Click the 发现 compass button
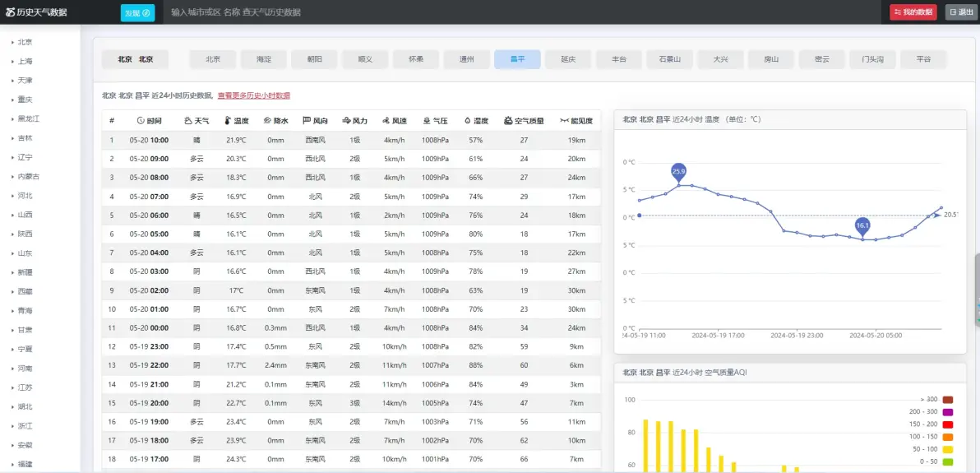The height and width of the screenshot is (473, 980). [x=137, y=12]
